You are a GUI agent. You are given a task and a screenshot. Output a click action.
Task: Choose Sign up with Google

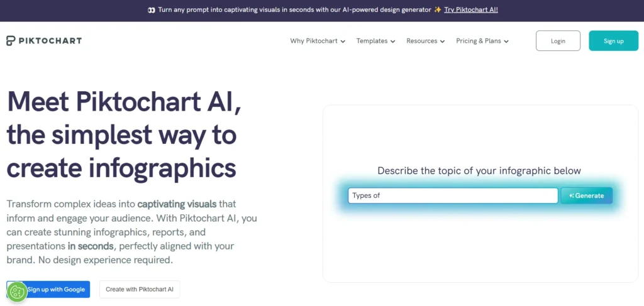[x=55, y=289]
